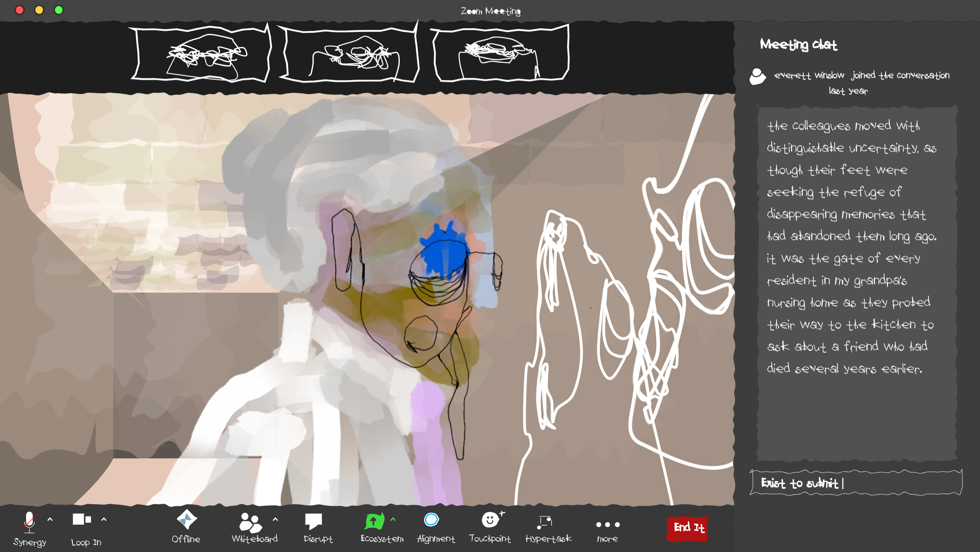Screen dimensions: 980x552
Task: Select the third participant thumbnail
Action: point(500,54)
